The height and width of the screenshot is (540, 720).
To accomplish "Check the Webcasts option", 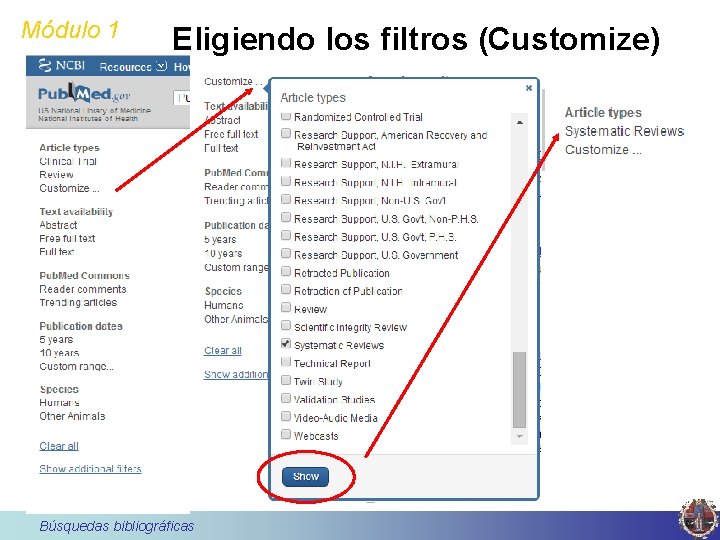I will [286, 434].
